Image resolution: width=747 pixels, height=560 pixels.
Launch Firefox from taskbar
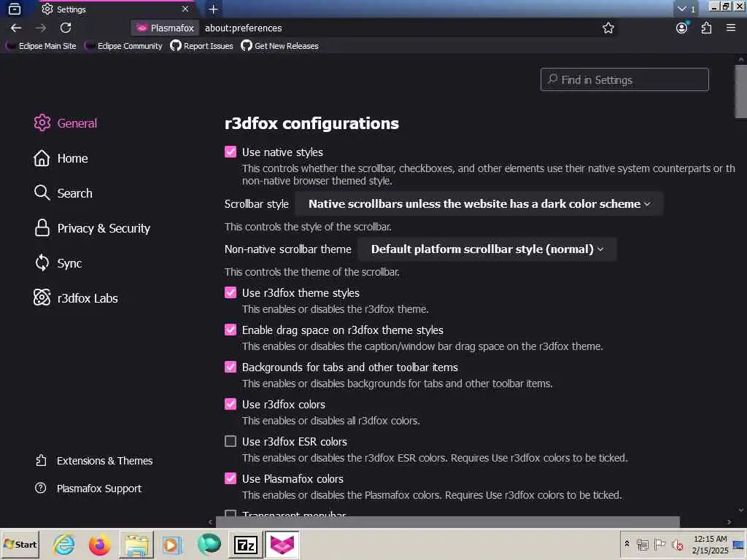(99, 544)
